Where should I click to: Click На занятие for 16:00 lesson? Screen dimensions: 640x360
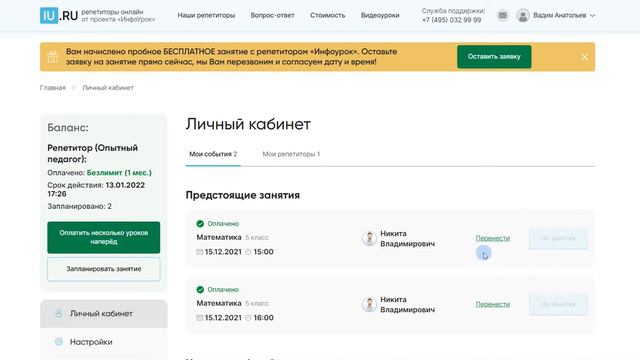click(x=558, y=304)
